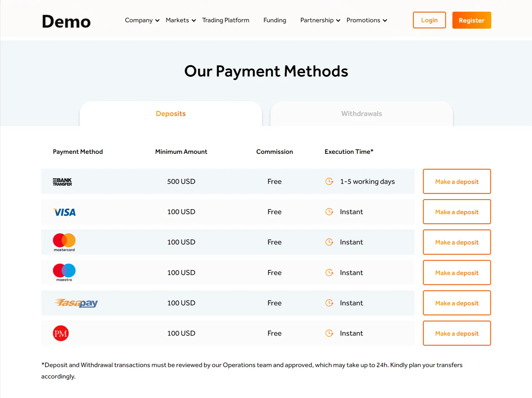The image size is (532, 398).
Task: Select the Deposits tab
Action: point(171,113)
